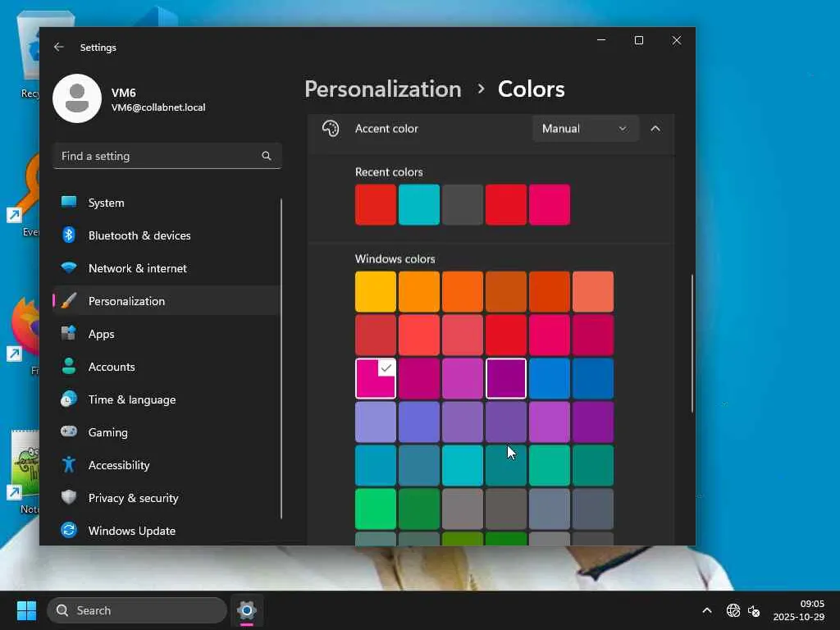Open the Windows Start menu
This screenshot has width=840, height=630.
click(26, 610)
